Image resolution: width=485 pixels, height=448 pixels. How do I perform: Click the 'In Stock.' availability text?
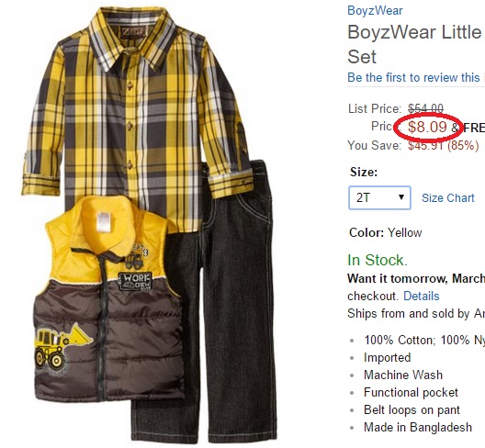pos(378,260)
